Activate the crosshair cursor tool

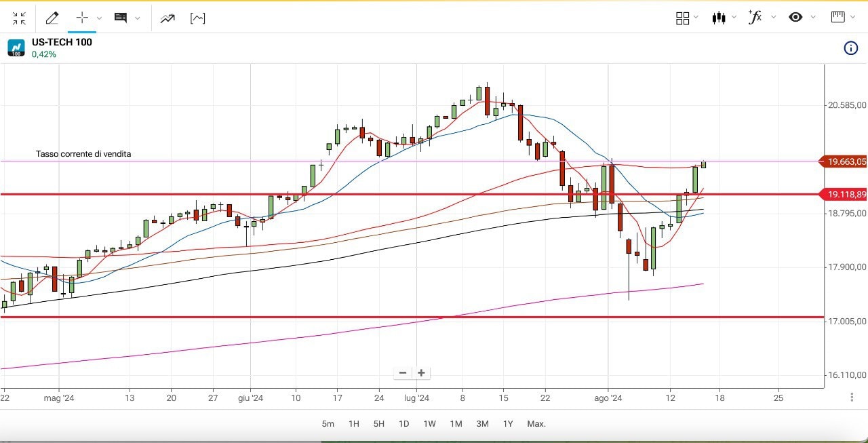[82, 18]
